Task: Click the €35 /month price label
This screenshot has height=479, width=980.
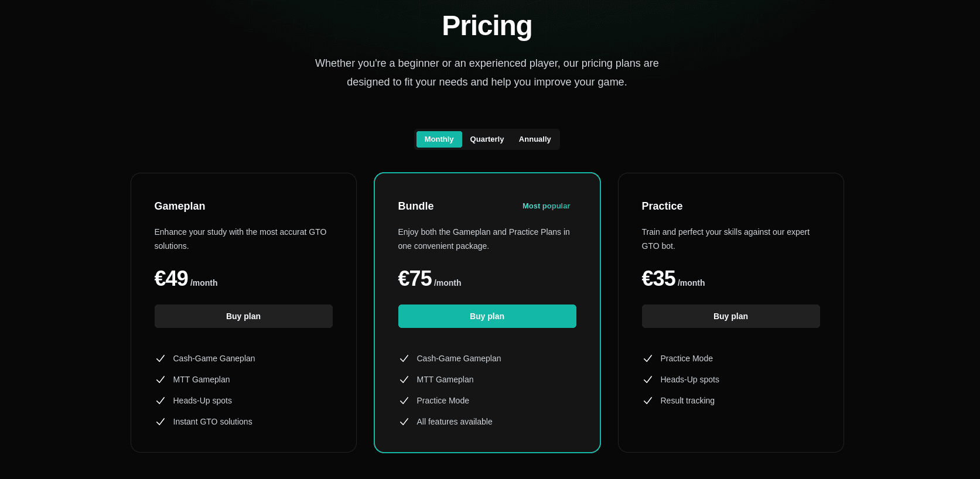Action: pyautogui.click(x=673, y=279)
